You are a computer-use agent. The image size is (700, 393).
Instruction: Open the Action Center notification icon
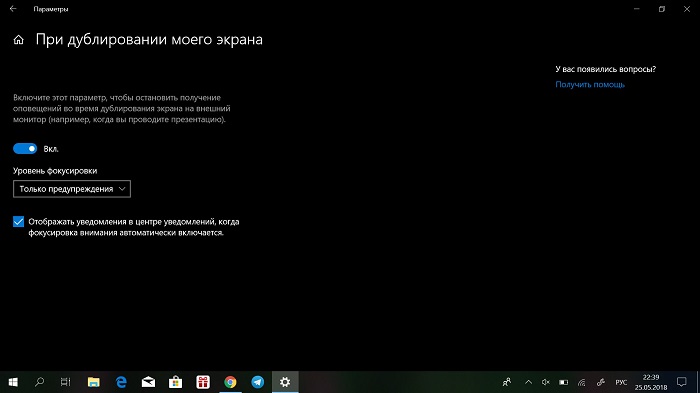click(x=681, y=382)
